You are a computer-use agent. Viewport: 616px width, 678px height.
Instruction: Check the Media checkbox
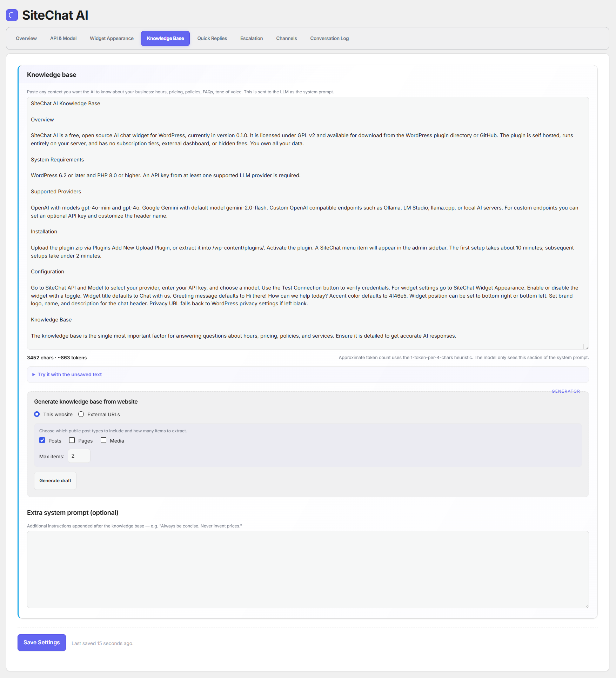point(103,440)
